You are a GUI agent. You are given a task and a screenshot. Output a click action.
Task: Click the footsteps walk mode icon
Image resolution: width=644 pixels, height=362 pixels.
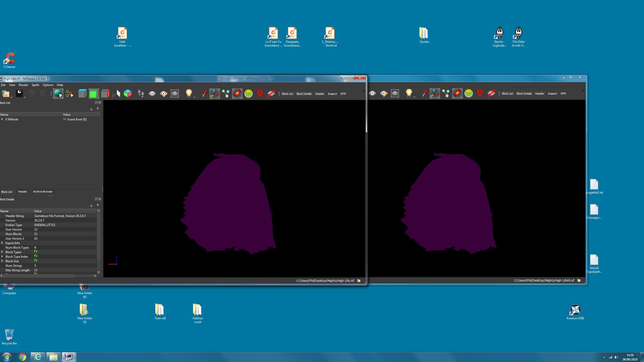pyautogui.click(x=141, y=94)
